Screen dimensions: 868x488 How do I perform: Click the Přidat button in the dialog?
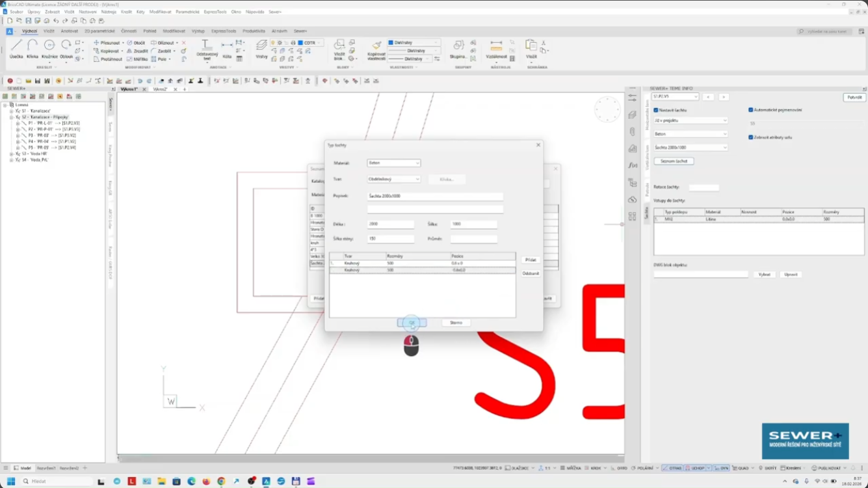click(531, 260)
